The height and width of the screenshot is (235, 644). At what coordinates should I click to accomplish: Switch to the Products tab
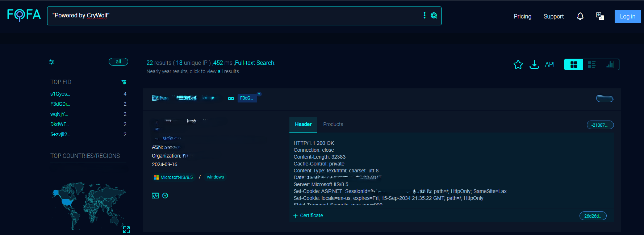click(x=333, y=124)
